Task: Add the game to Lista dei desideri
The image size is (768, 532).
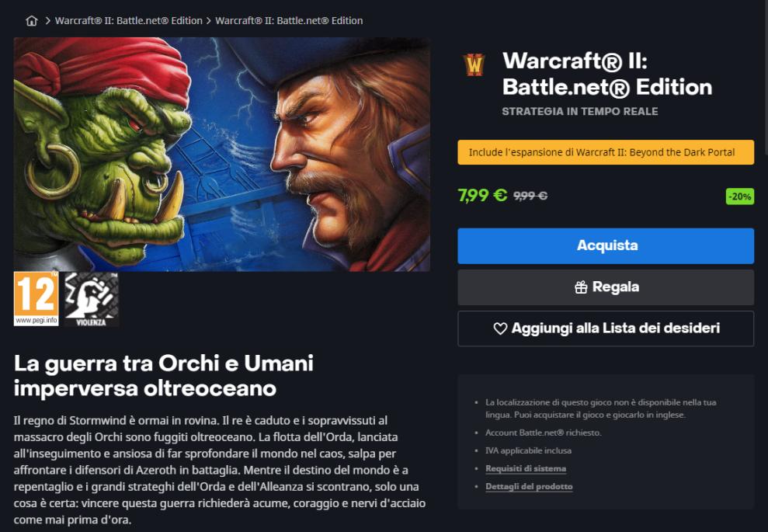Action: coord(606,329)
